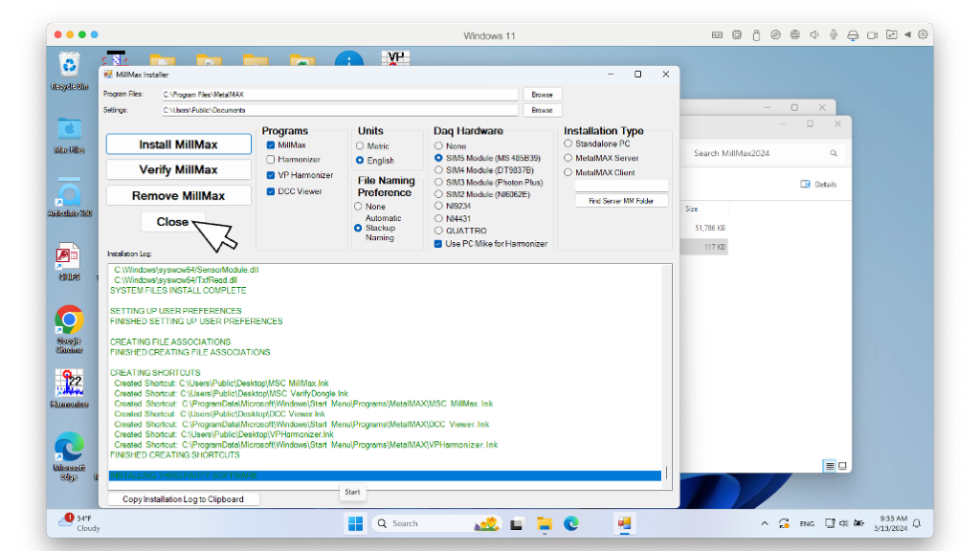Click the Settings path input field
980x551 pixels.
[x=340, y=110]
